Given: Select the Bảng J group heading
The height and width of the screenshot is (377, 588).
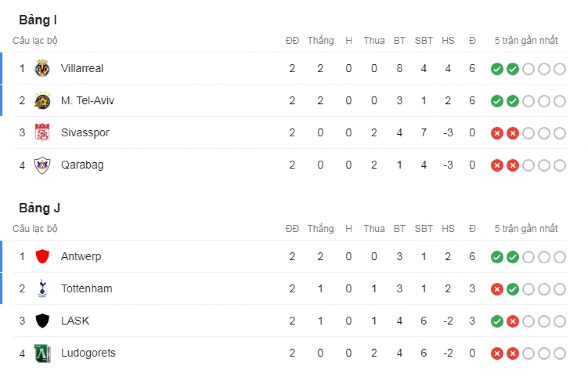Looking at the screenshot, I should click(40, 208).
